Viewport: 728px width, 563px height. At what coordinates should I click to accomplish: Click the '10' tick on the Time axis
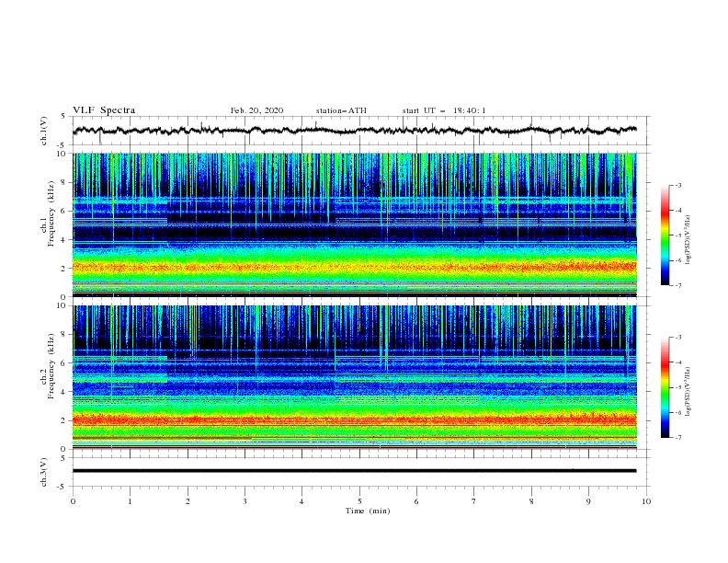[x=646, y=501]
